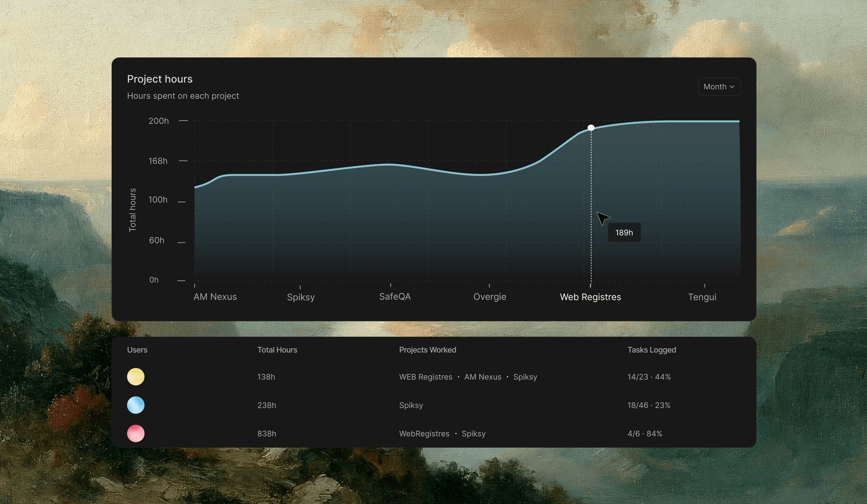Select Tengui on the chart axis
This screenshot has height=504, width=867.
pos(702,297)
